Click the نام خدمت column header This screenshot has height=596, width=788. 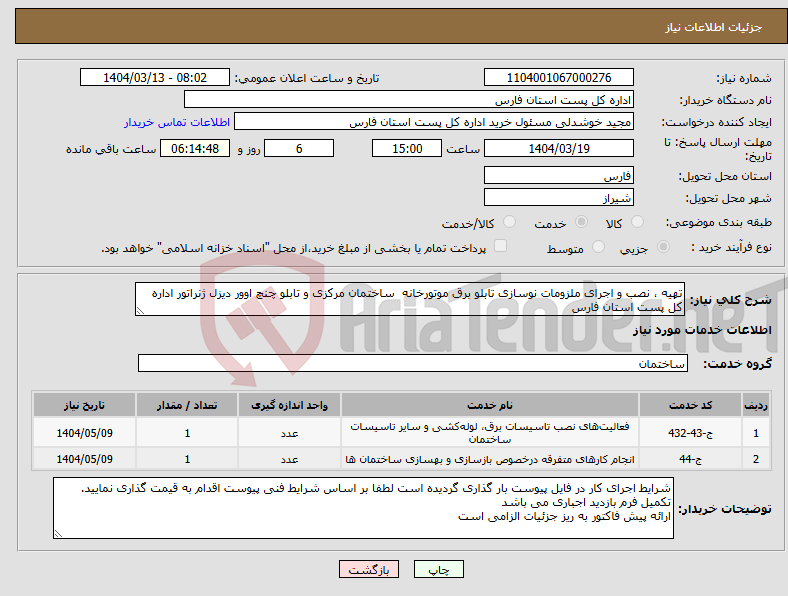pyautogui.click(x=489, y=405)
